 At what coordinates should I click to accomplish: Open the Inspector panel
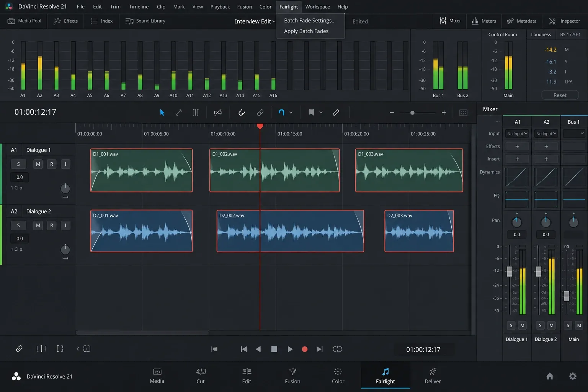point(565,21)
